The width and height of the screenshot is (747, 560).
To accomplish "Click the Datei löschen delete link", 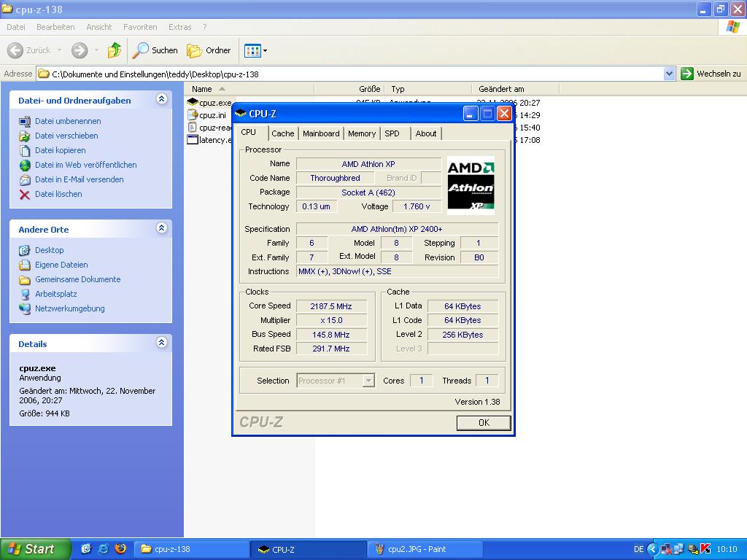I will [x=58, y=194].
